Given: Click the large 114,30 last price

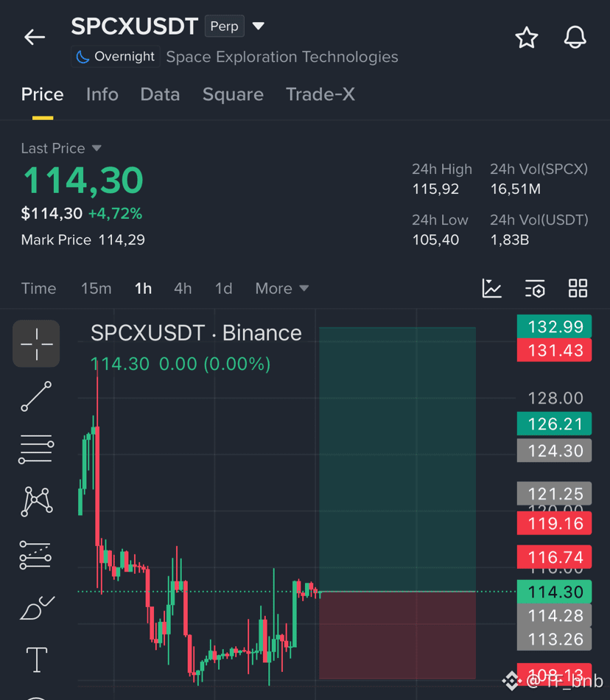Looking at the screenshot, I should (x=83, y=181).
